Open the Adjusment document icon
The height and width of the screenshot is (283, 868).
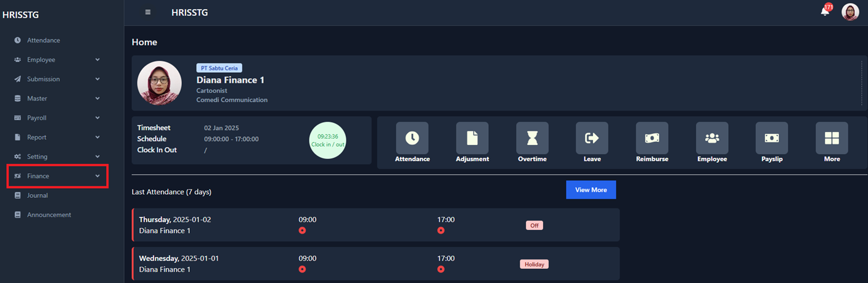tap(472, 138)
